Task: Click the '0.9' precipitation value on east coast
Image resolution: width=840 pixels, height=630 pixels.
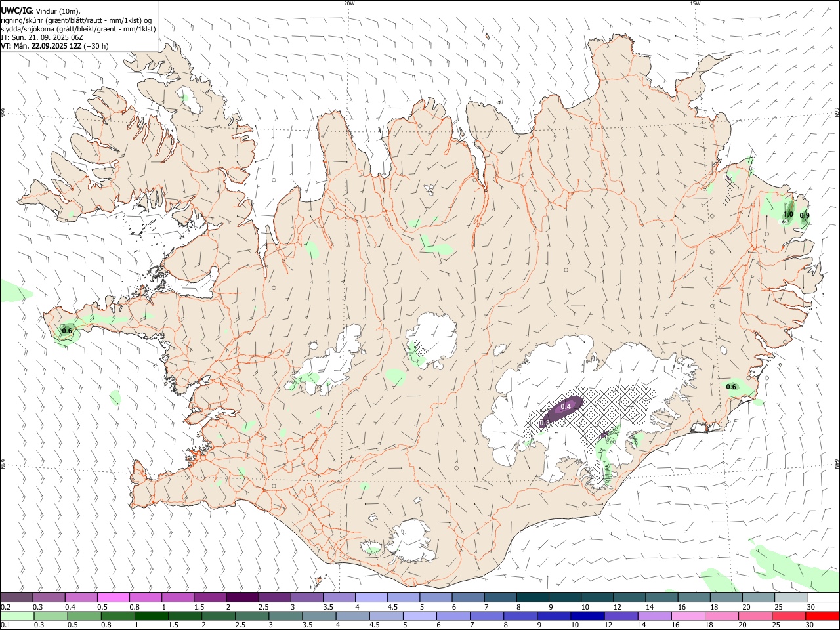Action: [805, 216]
